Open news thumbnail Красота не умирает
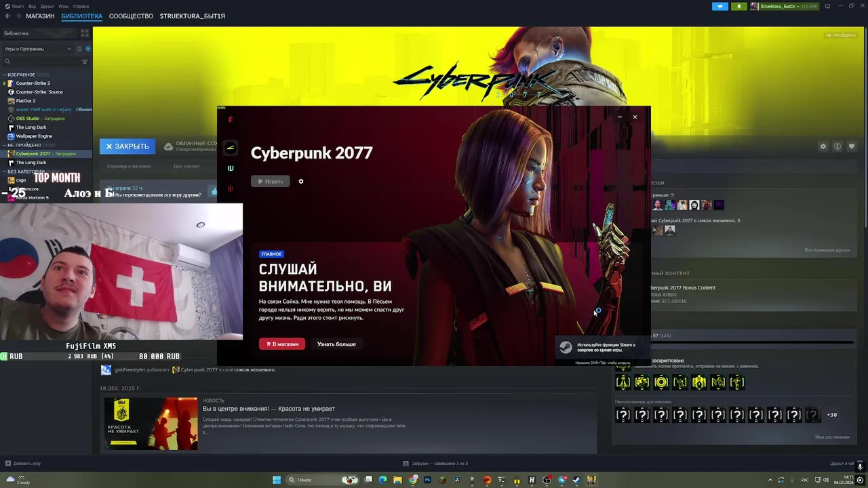Screen dimensions: 868x488 pos(151,424)
